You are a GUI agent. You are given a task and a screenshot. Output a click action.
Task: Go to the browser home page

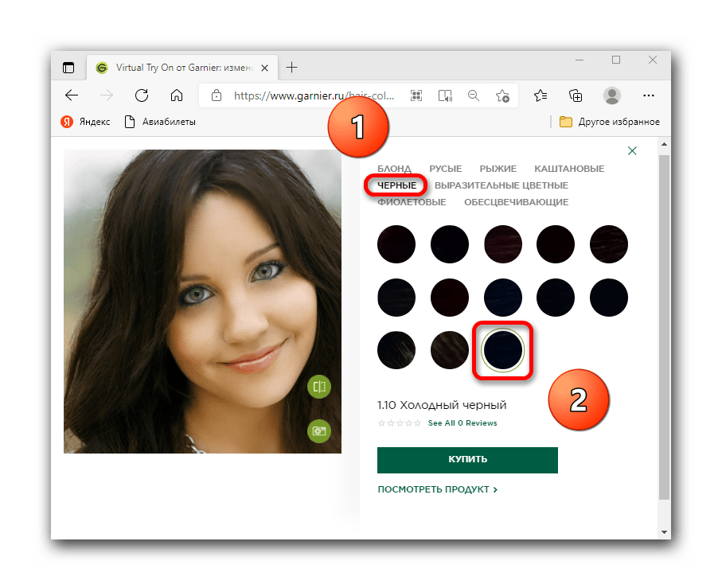click(x=177, y=95)
